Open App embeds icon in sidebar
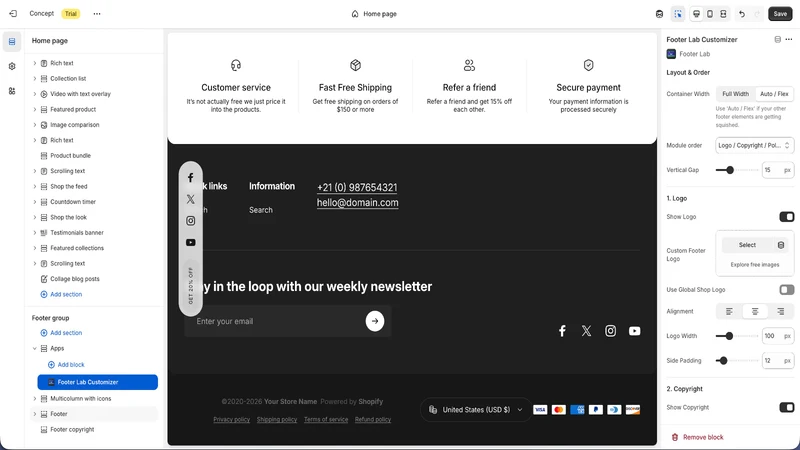Viewport: 800px width, 450px height. 12,91
